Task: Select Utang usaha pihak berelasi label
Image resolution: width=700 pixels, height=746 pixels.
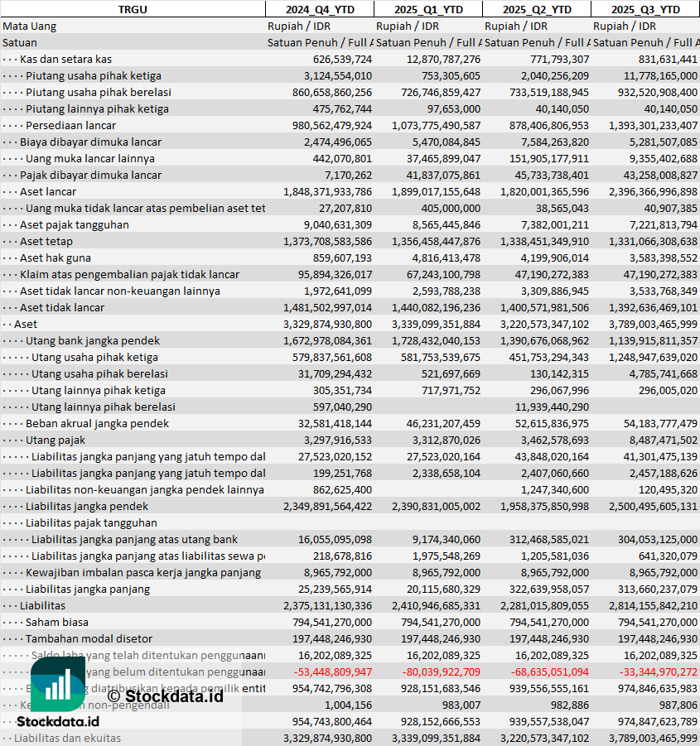Action: coord(99,374)
